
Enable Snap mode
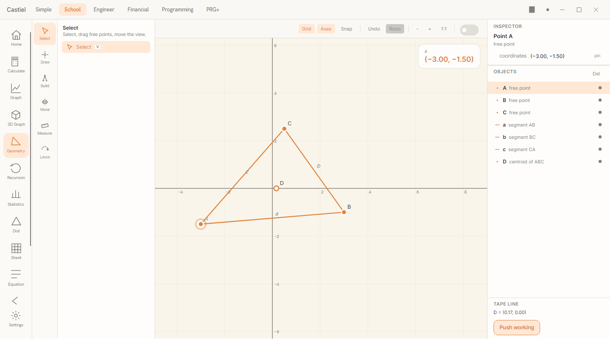347,29
